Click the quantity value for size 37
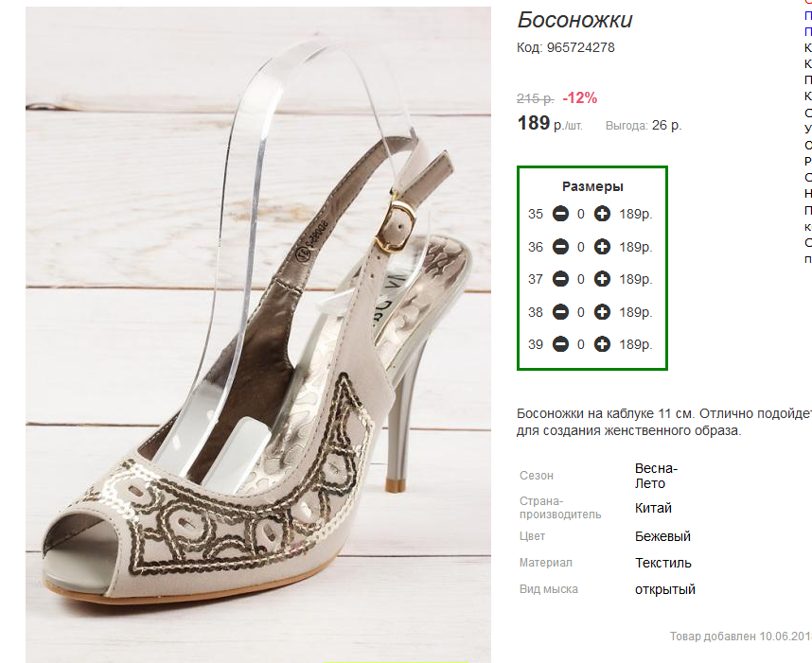 point(581,280)
